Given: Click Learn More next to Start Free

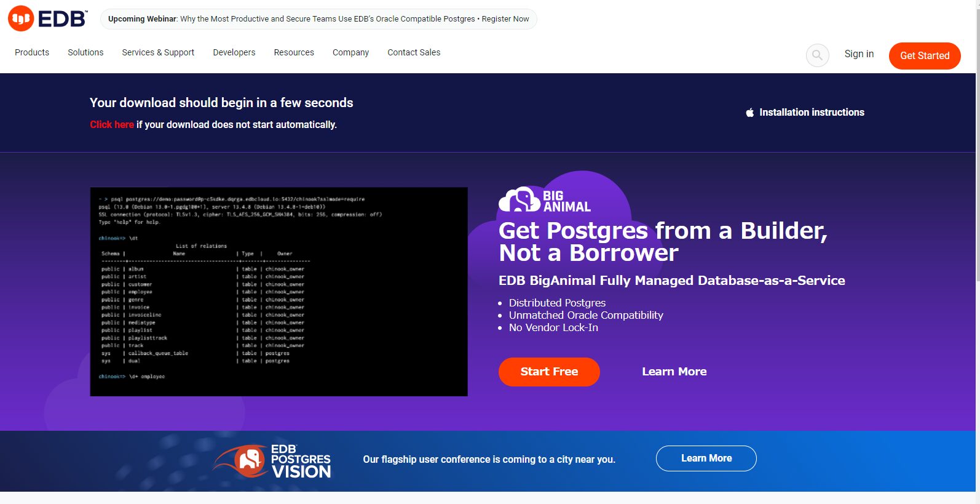Looking at the screenshot, I should coord(674,372).
